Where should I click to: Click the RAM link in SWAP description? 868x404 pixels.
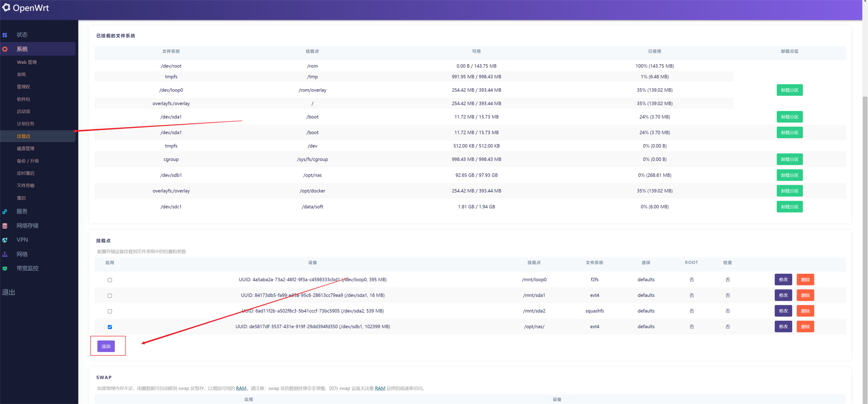[x=241, y=388]
